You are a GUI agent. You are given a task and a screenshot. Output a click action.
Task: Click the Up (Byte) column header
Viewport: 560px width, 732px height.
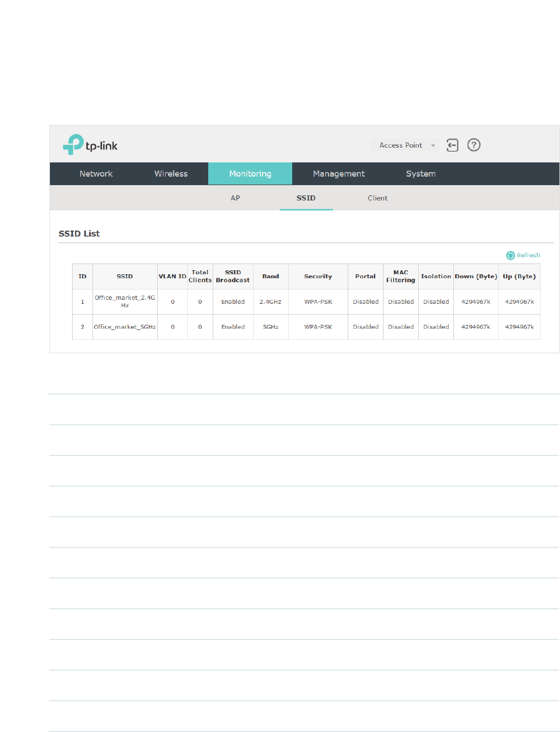point(519,277)
